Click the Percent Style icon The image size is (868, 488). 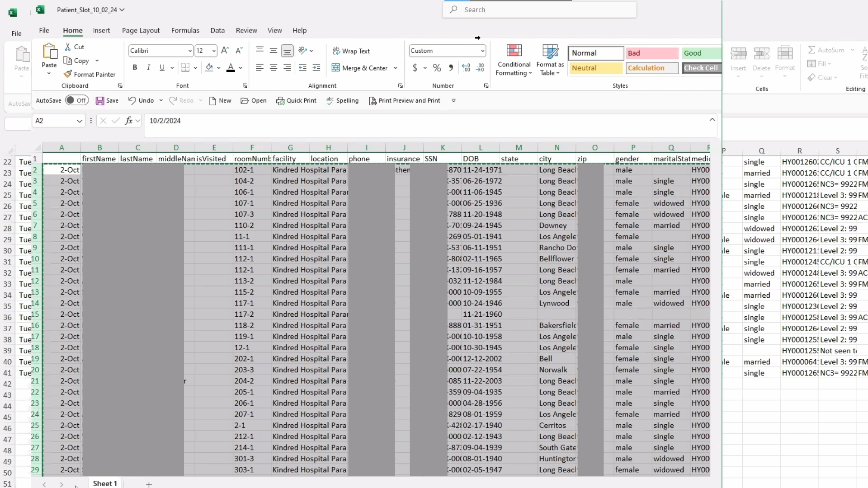point(437,68)
